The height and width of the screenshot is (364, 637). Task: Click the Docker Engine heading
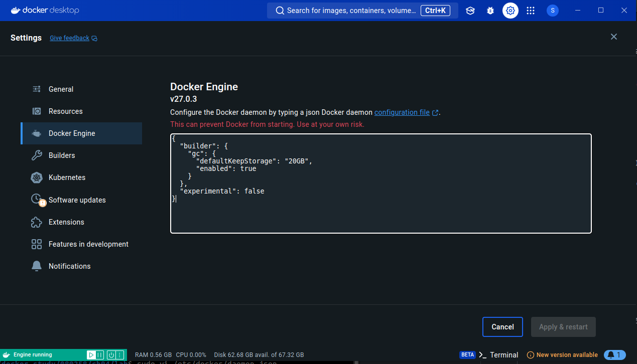pyautogui.click(x=204, y=87)
